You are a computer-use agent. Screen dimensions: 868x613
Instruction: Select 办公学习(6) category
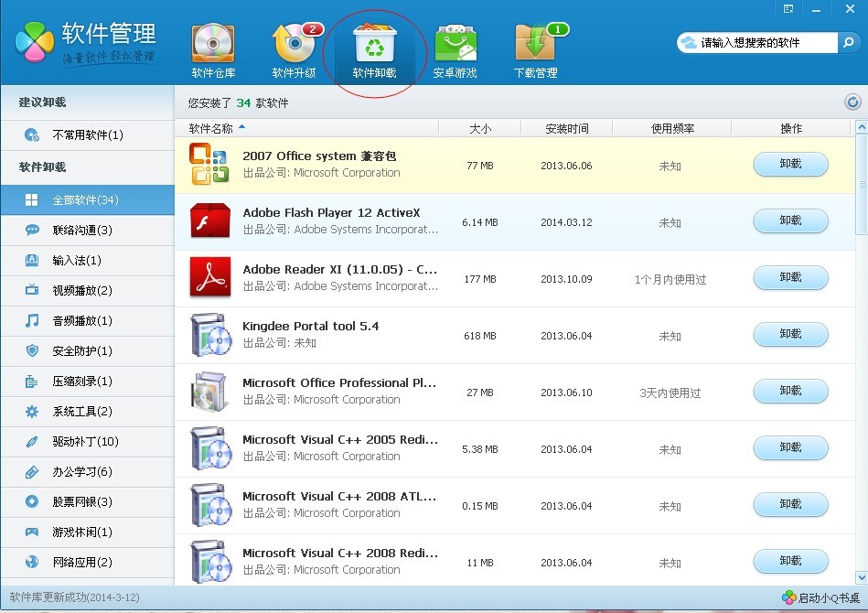pyautogui.click(x=88, y=472)
